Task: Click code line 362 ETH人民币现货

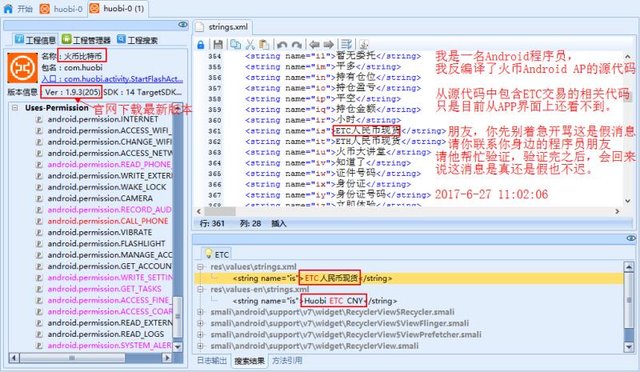Action: (x=345, y=141)
